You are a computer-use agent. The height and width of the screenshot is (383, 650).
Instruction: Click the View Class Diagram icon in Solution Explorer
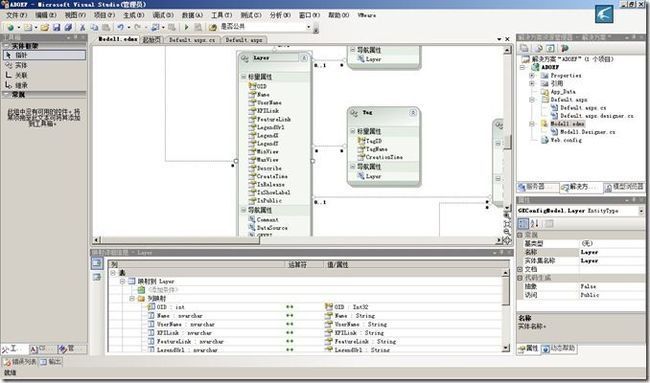click(x=564, y=48)
